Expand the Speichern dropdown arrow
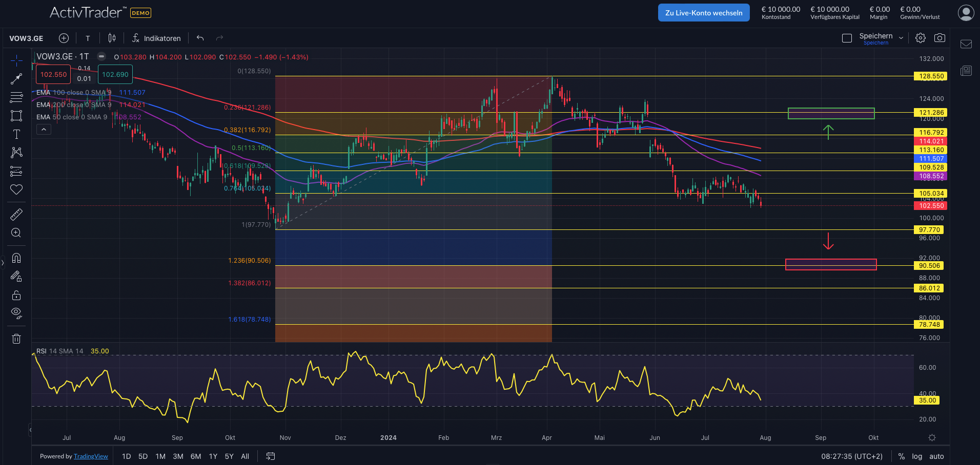980x465 pixels. pos(901,38)
